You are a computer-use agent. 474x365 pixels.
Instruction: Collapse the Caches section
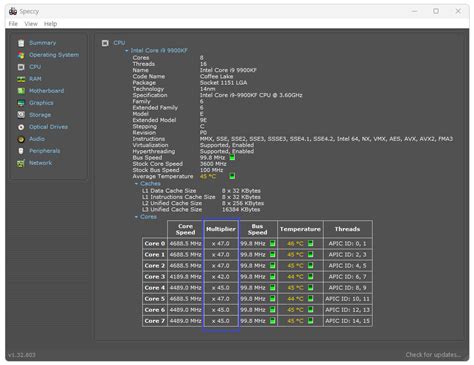point(136,184)
